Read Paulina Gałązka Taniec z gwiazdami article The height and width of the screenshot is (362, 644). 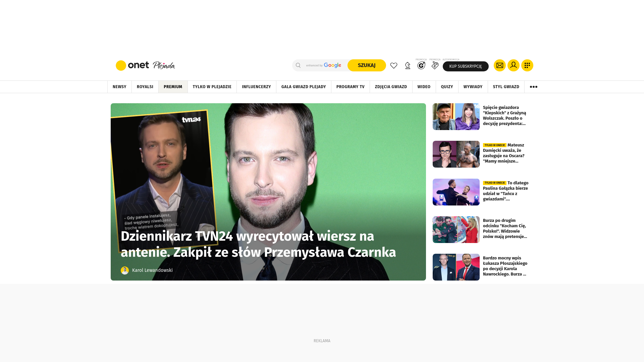(x=506, y=191)
